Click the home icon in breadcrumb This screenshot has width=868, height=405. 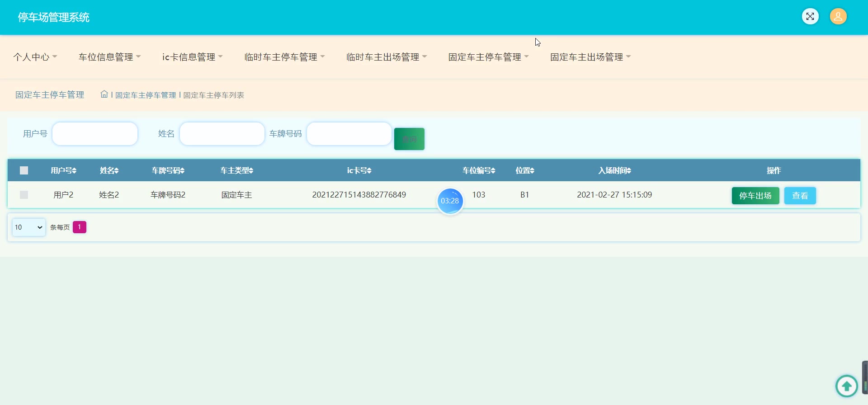point(104,94)
